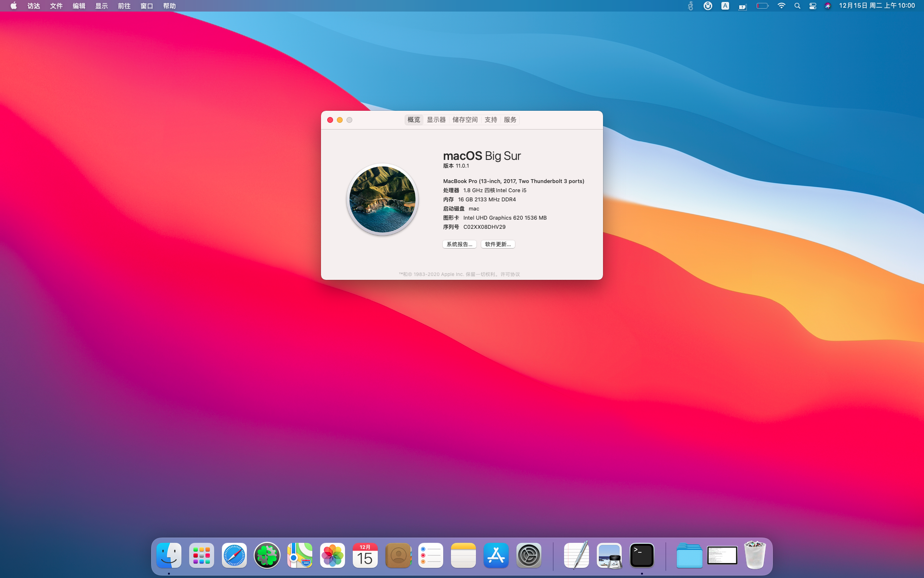Click the 系统报告... button
The height and width of the screenshot is (578, 924).
click(460, 244)
